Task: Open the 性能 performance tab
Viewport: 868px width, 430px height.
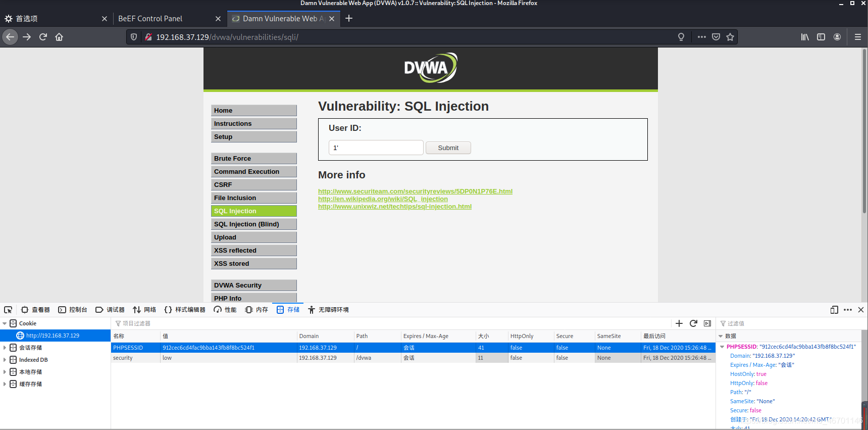Action: pyautogui.click(x=225, y=310)
